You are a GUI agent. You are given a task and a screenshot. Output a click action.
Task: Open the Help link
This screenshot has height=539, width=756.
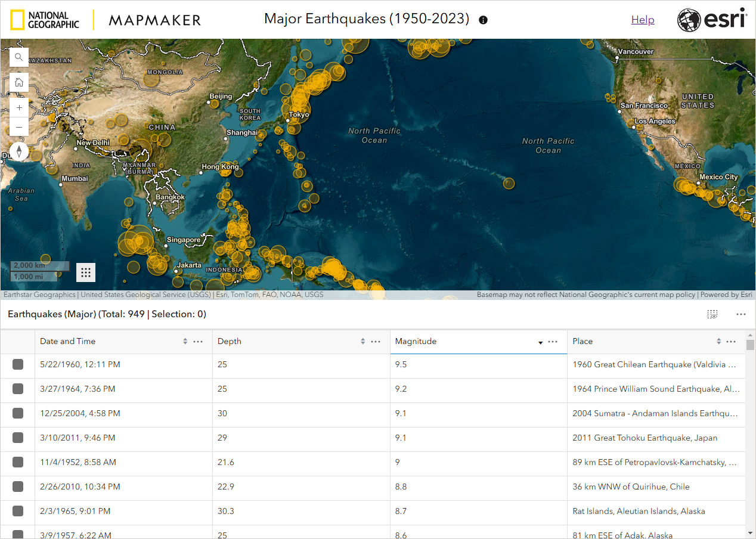[x=643, y=19]
